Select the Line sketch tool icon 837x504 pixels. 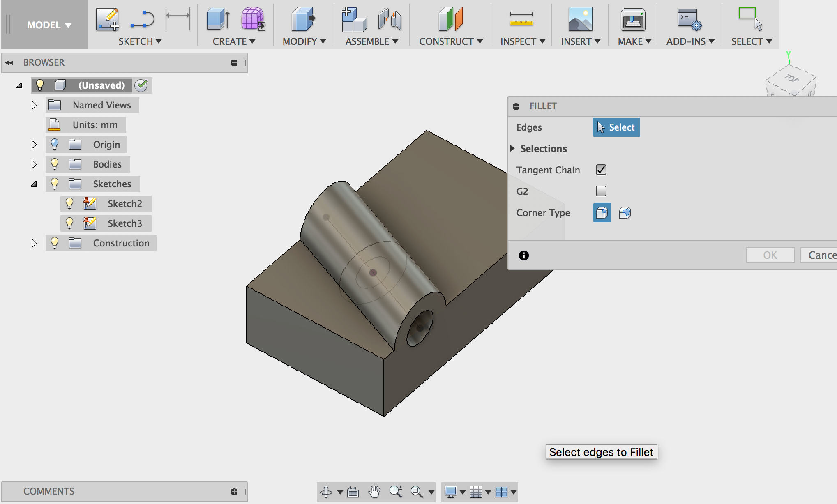pyautogui.click(x=142, y=19)
